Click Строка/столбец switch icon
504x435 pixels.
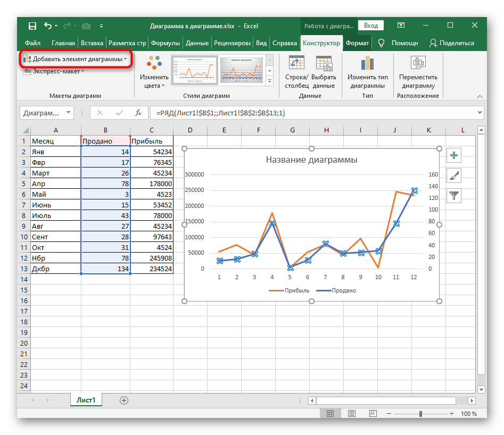pyautogui.click(x=296, y=72)
